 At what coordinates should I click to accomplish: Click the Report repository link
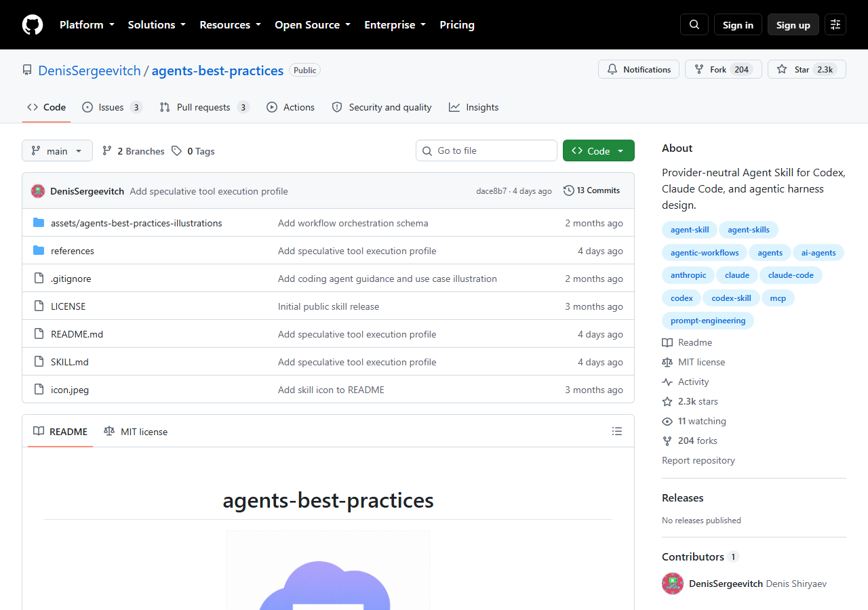point(698,460)
